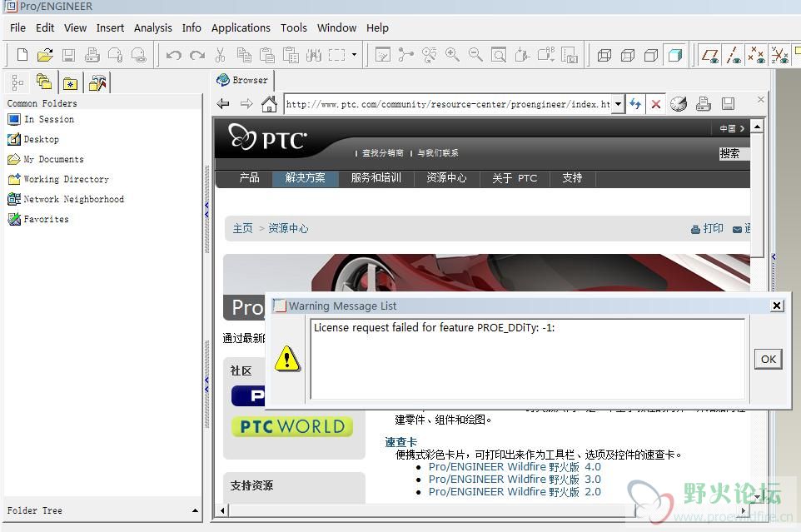This screenshot has height=532, width=801.
Task: Go forward in embedded browser
Action: [x=246, y=104]
